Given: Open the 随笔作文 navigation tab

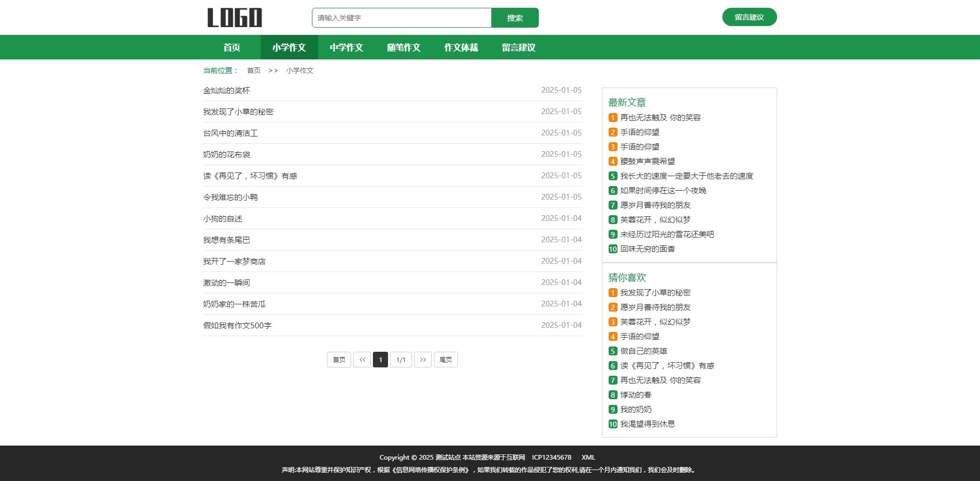Looking at the screenshot, I should point(404,47).
